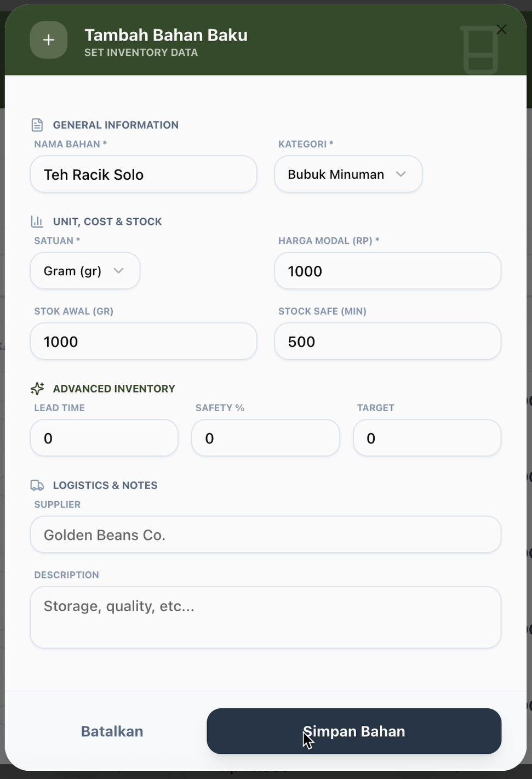Click the beaker icon in header
532x779 pixels.
[x=480, y=50]
